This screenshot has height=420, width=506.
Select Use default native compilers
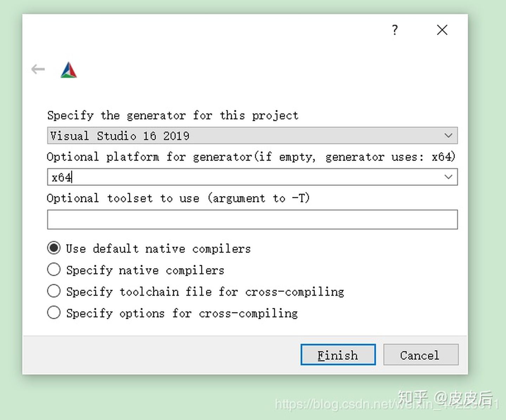point(54,248)
